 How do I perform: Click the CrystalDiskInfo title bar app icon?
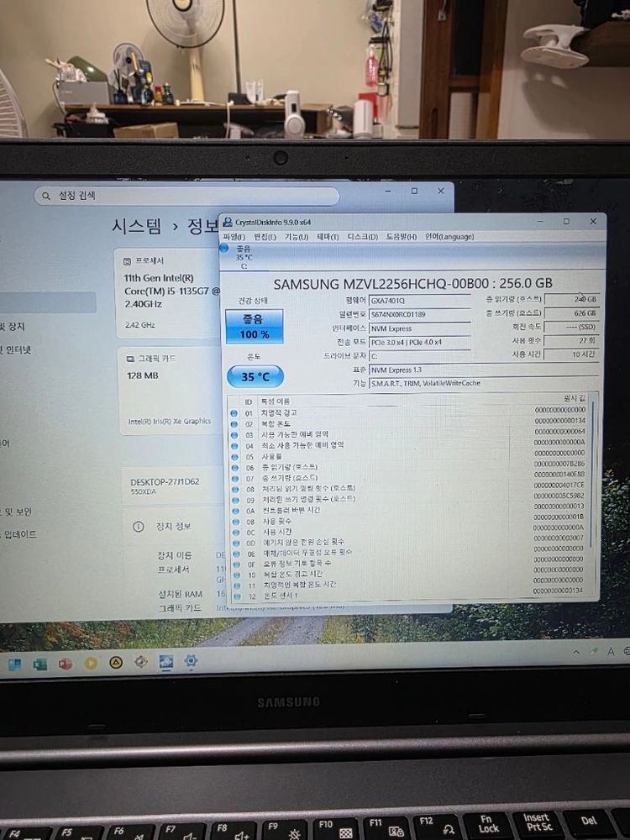click(228, 222)
